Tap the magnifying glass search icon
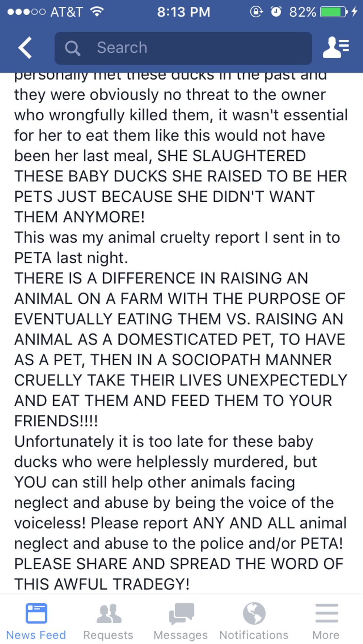Viewport: 363px width, 644px height. [x=73, y=48]
